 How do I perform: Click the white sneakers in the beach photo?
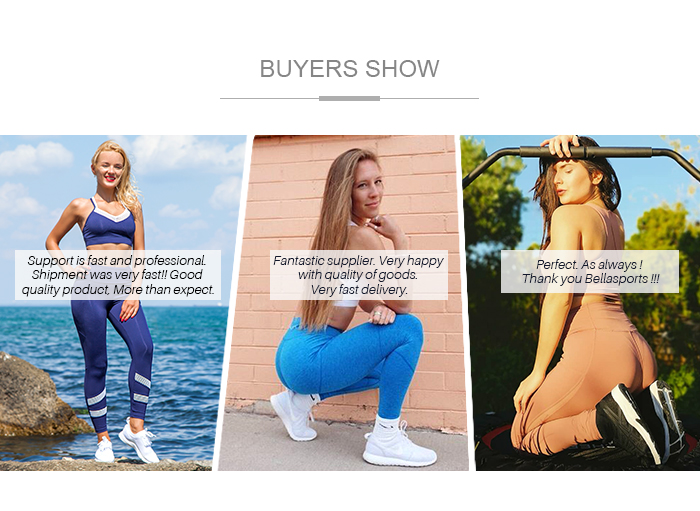pos(127,442)
